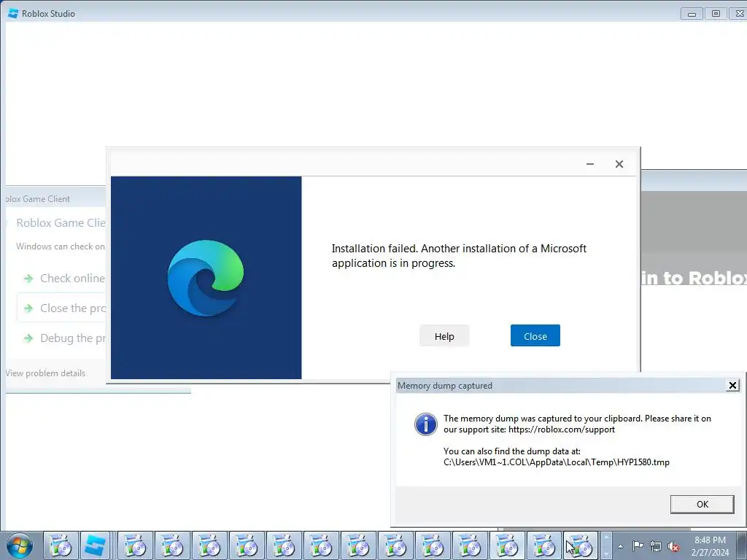The width and height of the screenshot is (747, 560).
Task: Click the Roblox Studio title bar logo
Action: point(13,13)
